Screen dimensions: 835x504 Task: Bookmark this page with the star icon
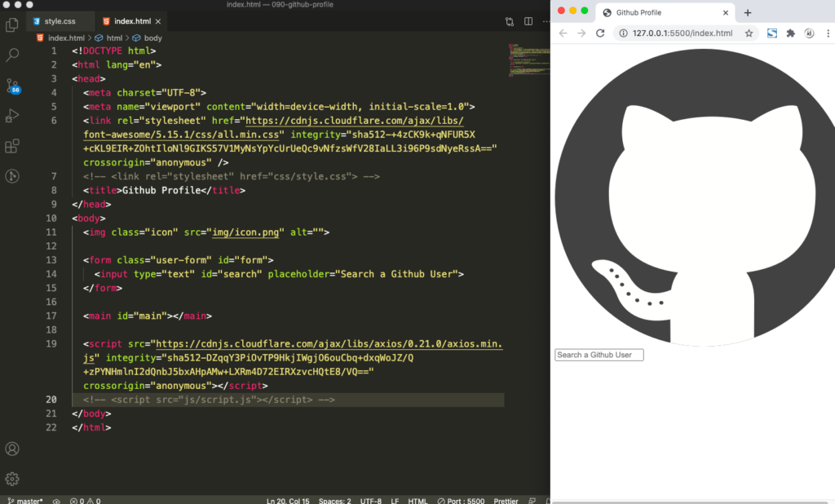tap(749, 33)
